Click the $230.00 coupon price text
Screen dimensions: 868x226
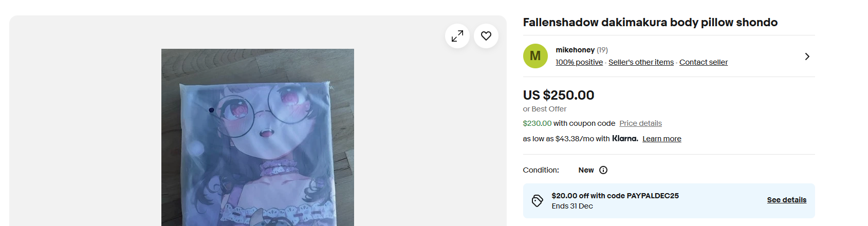[x=537, y=123]
